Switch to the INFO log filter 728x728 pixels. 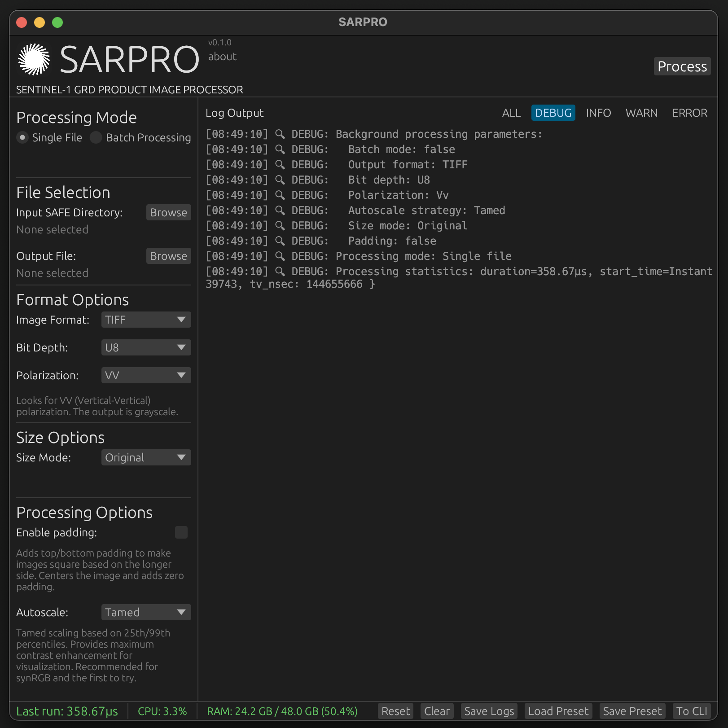[598, 113]
